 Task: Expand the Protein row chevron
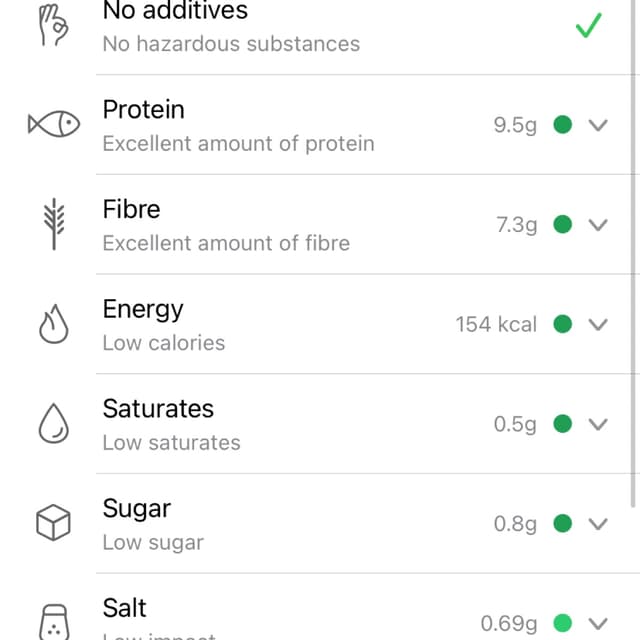[598, 125]
